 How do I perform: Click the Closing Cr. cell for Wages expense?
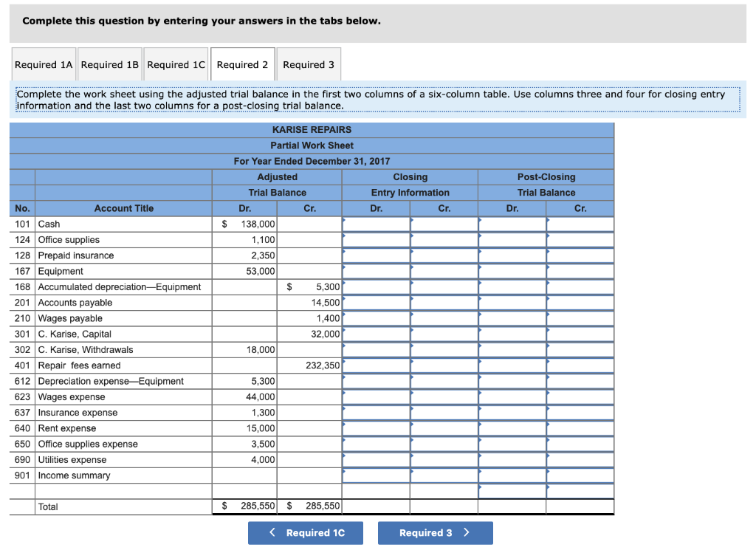[444, 396]
